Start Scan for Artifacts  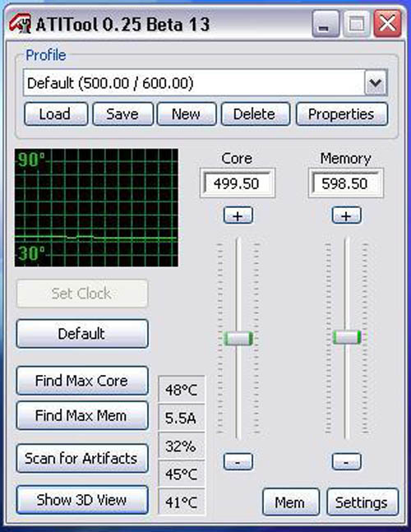pyautogui.click(x=82, y=458)
